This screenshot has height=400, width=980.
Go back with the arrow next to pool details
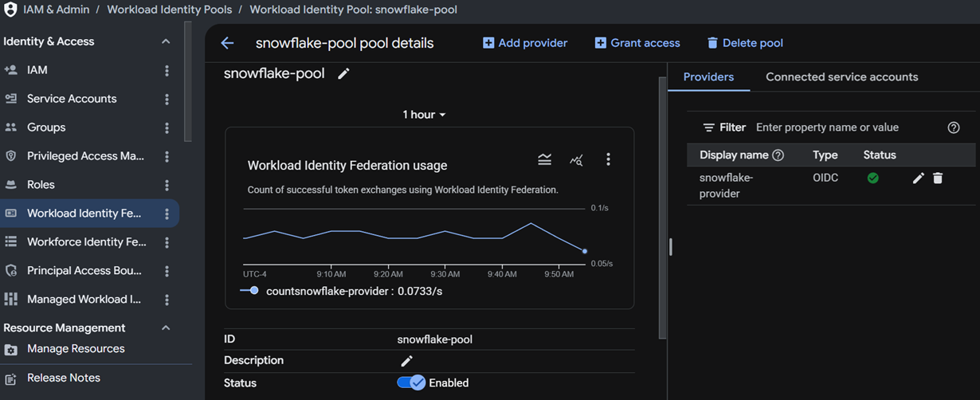227,43
